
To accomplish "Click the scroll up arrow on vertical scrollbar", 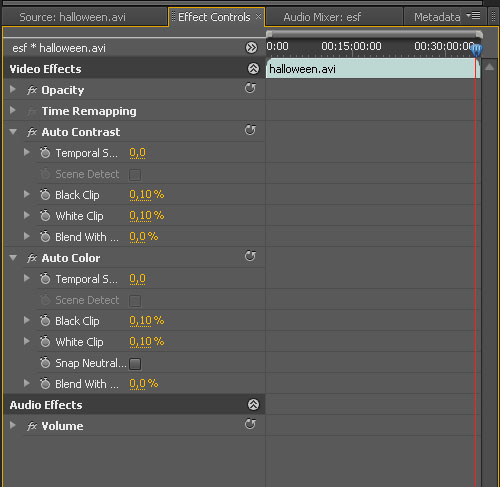I will pos(489,67).
